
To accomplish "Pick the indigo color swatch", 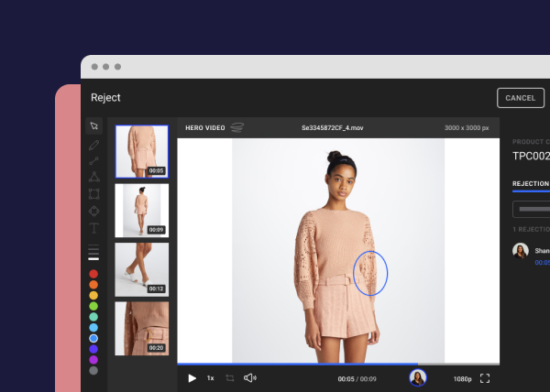I will (x=93, y=349).
